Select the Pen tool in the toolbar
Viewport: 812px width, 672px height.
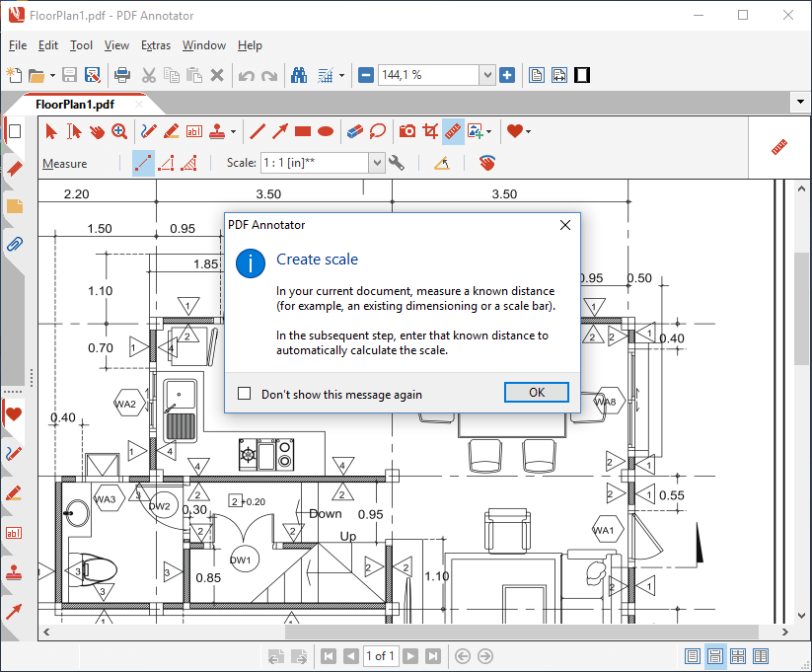click(x=149, y=131)
